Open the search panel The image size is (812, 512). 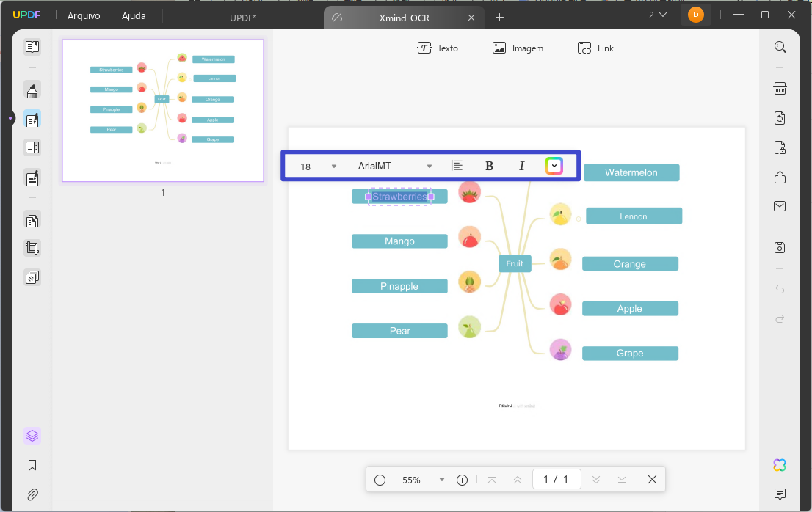780,46
